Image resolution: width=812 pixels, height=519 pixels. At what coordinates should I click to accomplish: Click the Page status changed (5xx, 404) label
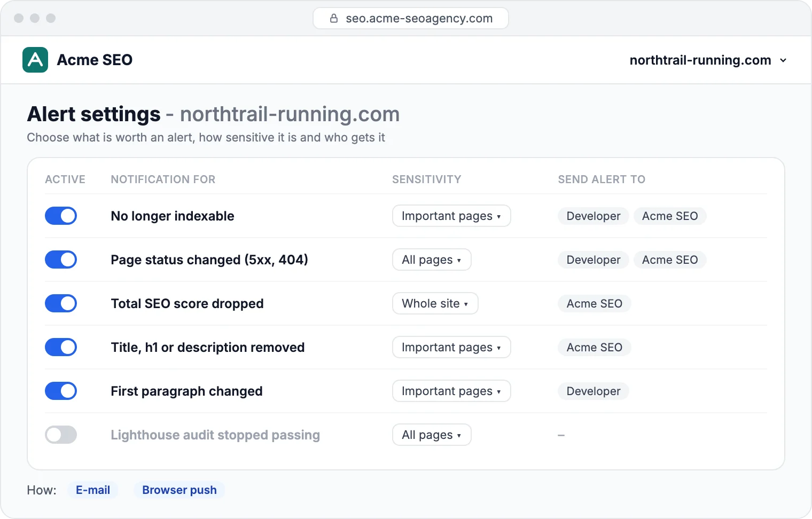pyautogui.click(x=209, y=260)
